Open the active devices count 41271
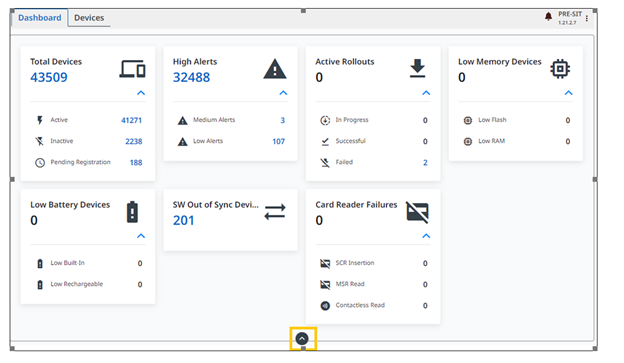The width and height of the screenshot is (624, 363). click(131, 120)
